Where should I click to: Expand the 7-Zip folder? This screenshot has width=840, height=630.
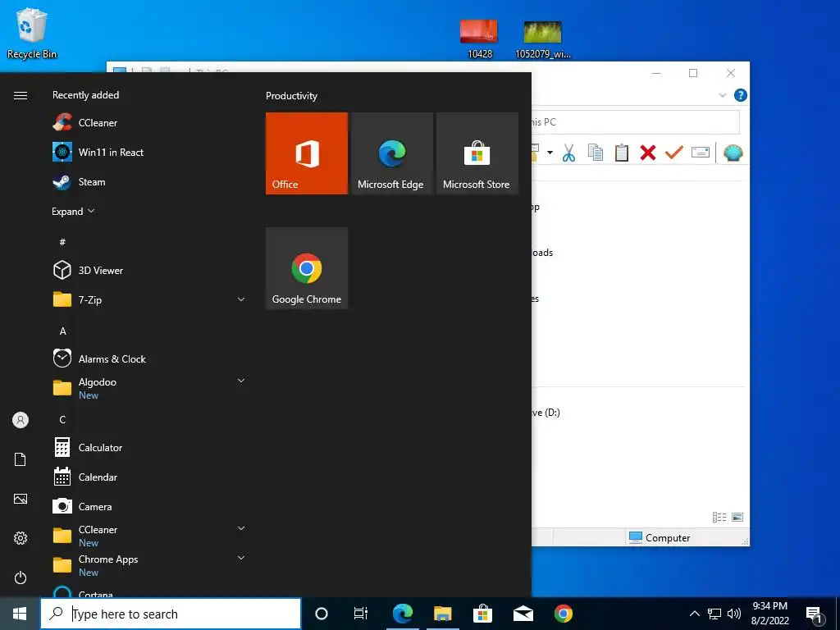tap(149, 300)
